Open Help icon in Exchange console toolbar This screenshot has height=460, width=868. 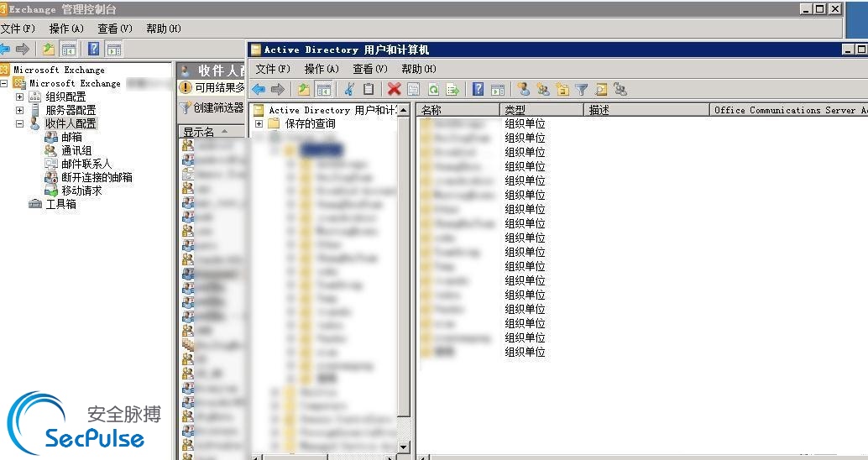tap(94, 49)
